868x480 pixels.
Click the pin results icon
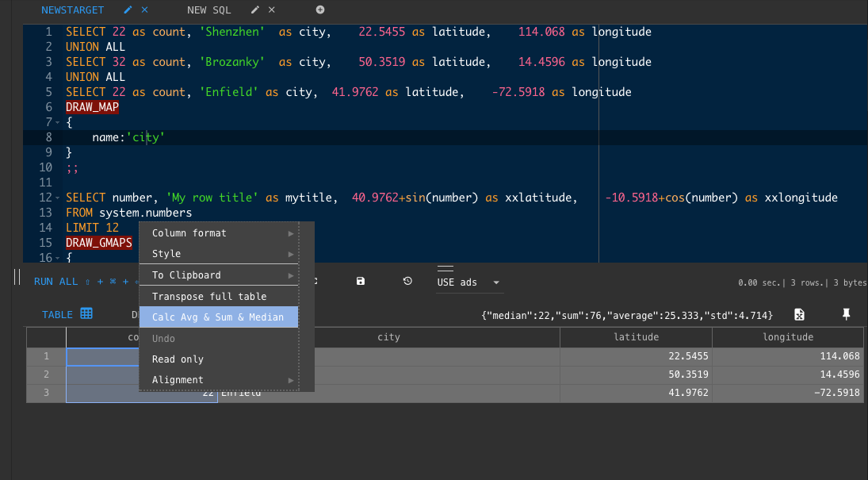pyautogui.click(x=846, y=315)
